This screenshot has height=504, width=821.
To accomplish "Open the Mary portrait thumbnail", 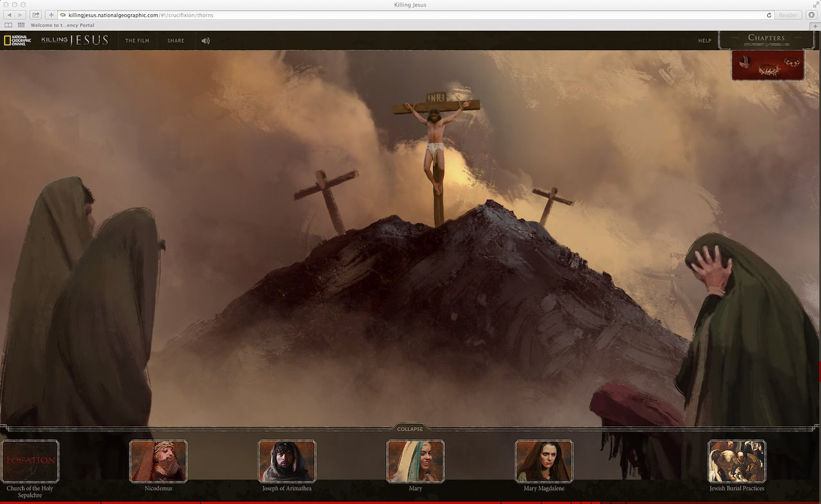I will (416, 461).
